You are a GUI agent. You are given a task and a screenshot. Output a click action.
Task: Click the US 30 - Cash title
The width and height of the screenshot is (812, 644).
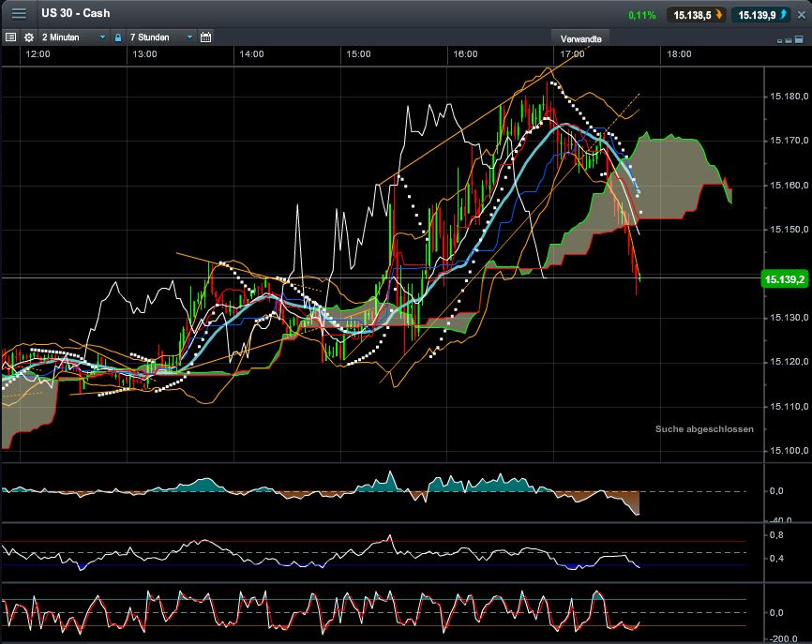[x=76, y=14]
